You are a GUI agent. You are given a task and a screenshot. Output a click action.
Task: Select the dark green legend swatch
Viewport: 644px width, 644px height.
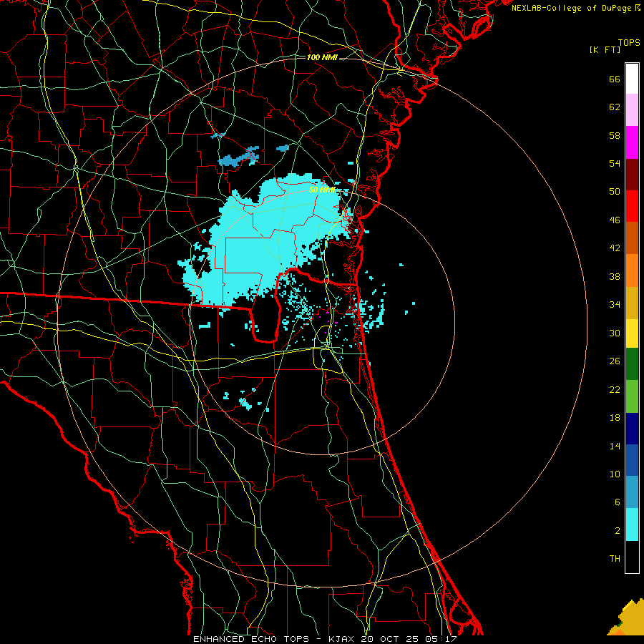[x=632, y=364]
